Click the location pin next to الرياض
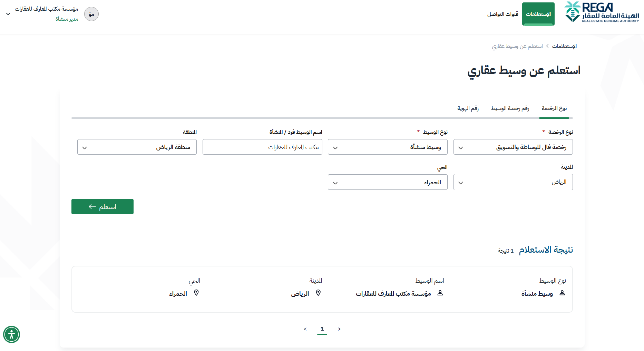This screenshot has height=351, width=644. click(x=318, y=293)
